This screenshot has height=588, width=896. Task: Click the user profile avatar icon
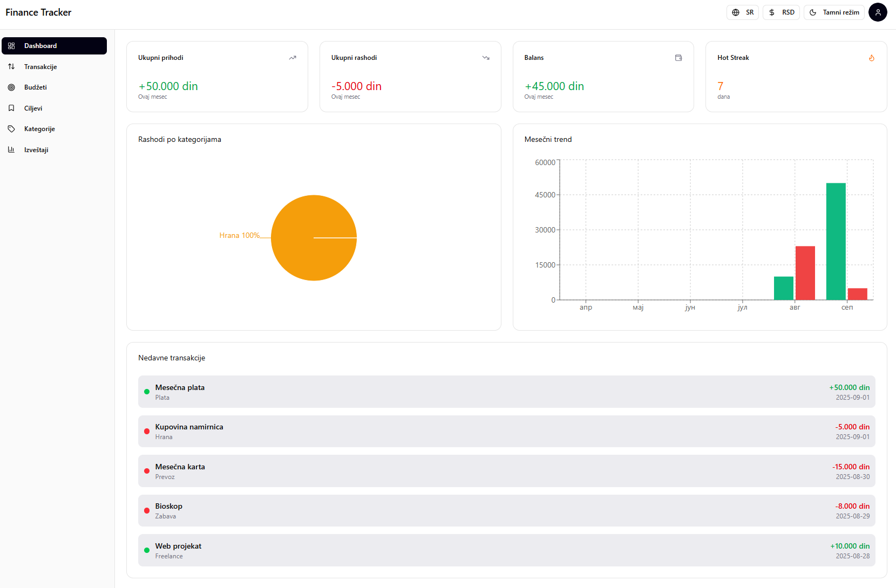(878, 12)
